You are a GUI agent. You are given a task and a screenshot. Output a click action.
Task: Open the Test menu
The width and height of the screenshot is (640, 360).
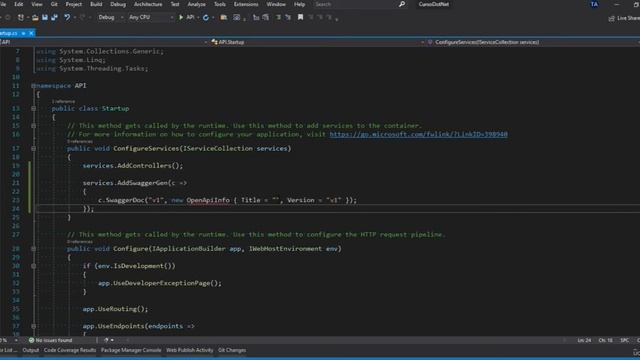[x=175, y=4]
